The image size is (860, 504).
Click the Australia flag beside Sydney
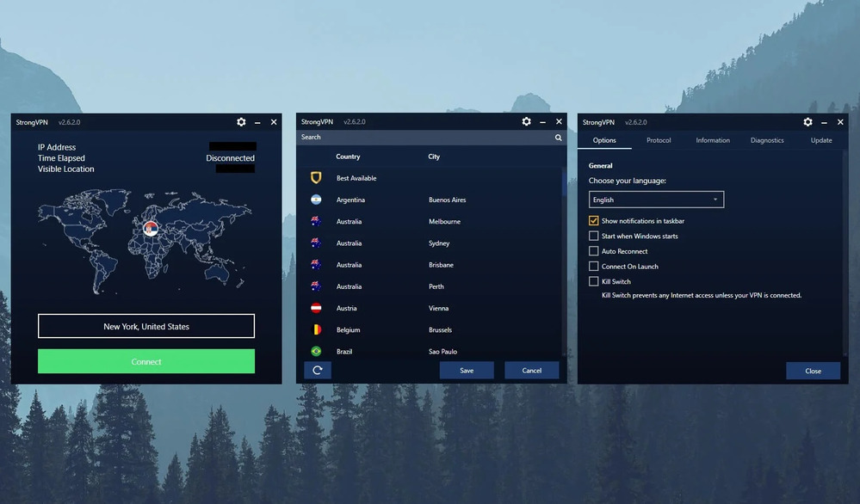317,243
